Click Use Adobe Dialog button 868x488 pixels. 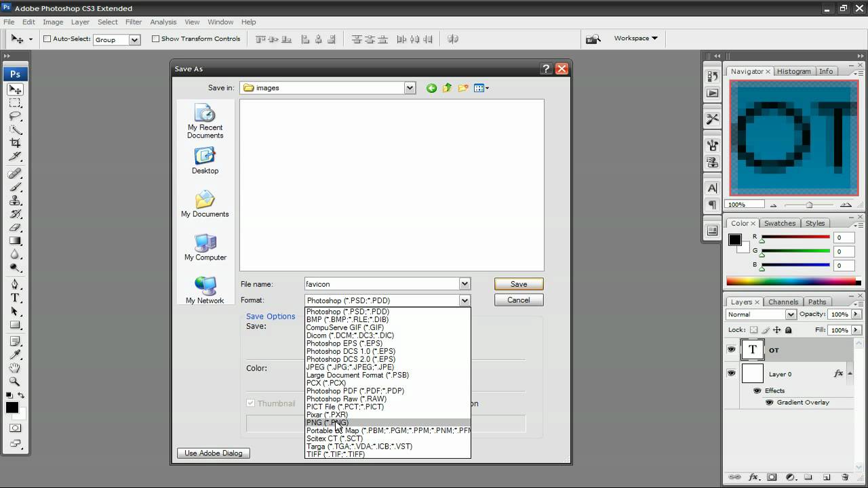click(214, 453)
